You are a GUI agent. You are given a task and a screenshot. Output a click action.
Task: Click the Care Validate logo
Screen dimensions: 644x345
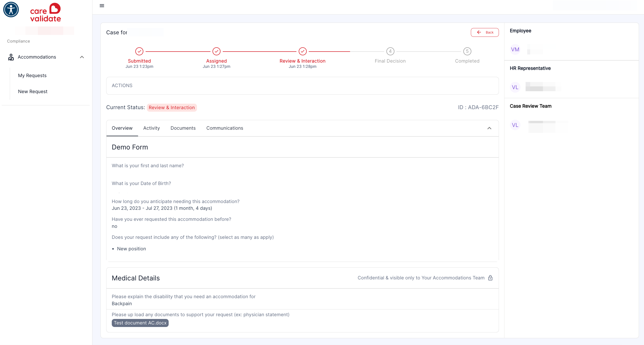(45, 12)
